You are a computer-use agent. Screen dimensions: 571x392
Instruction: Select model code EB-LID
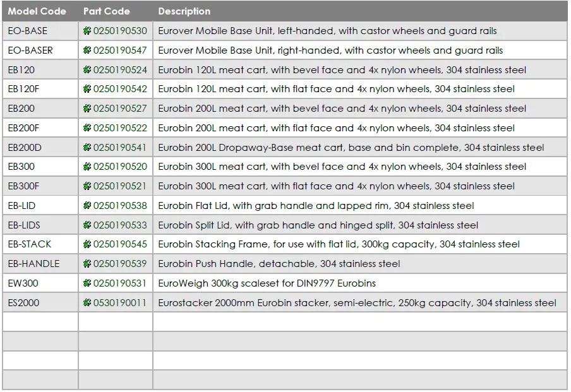[22, 206]
